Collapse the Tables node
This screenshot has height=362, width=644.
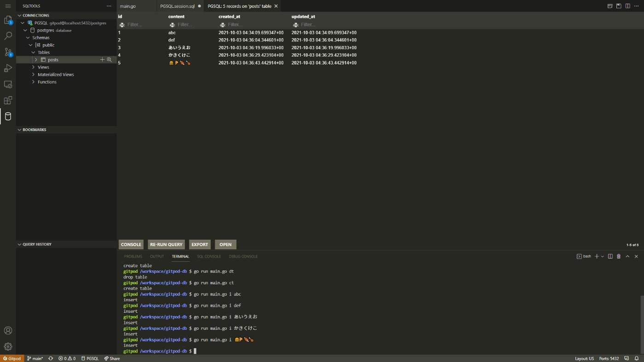[x=34, y=52]
